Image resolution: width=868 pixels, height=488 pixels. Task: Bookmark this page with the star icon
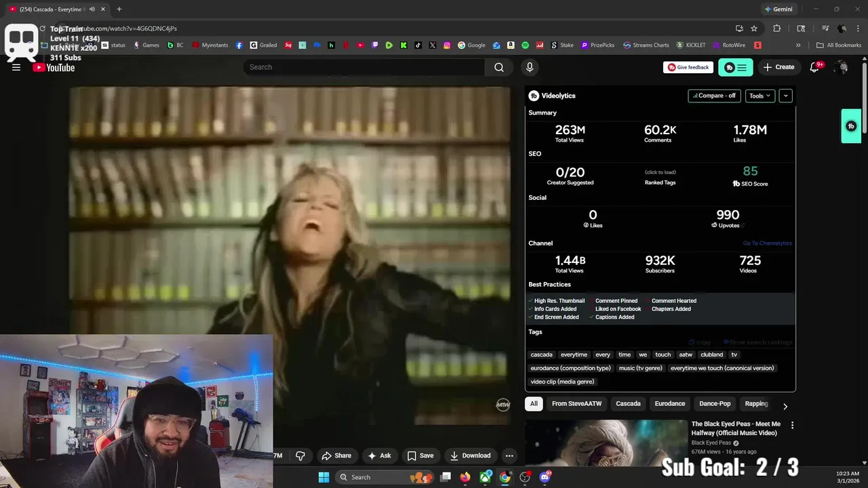click(x=754, y=28)
